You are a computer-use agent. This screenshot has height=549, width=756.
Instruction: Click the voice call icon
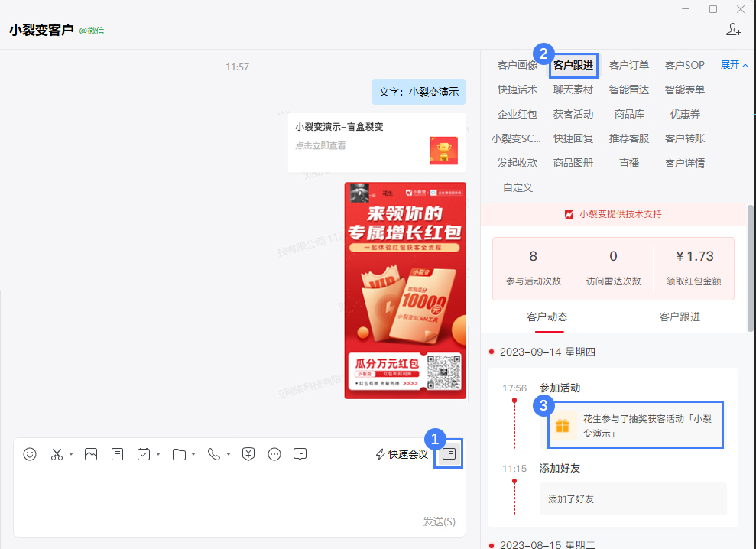(x=213, y=453)
